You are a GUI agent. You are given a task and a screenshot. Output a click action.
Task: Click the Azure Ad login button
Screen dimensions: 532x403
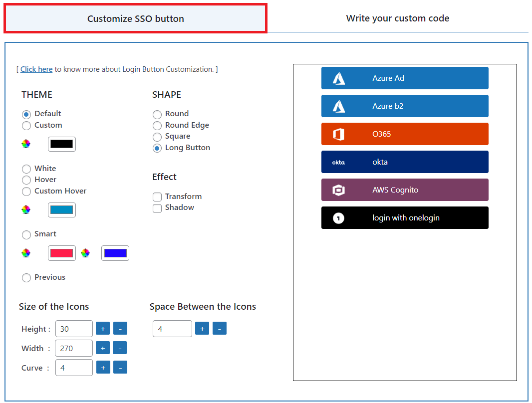point(405,78)
